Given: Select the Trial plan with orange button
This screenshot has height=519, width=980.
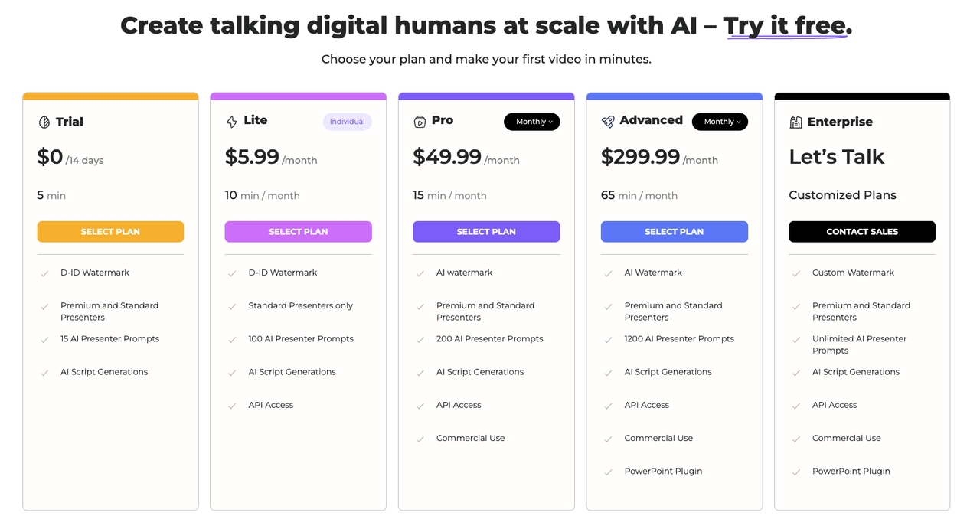Looking at the screenshot, I should (110, 232).
